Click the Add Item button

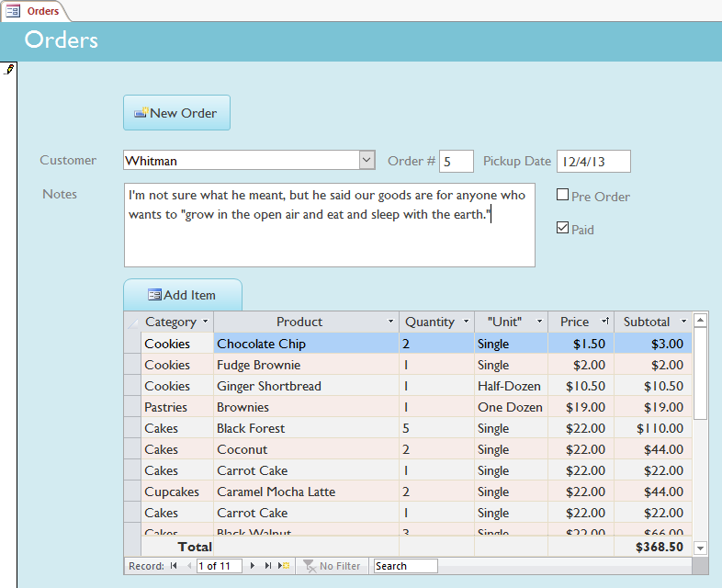[182, 295]
